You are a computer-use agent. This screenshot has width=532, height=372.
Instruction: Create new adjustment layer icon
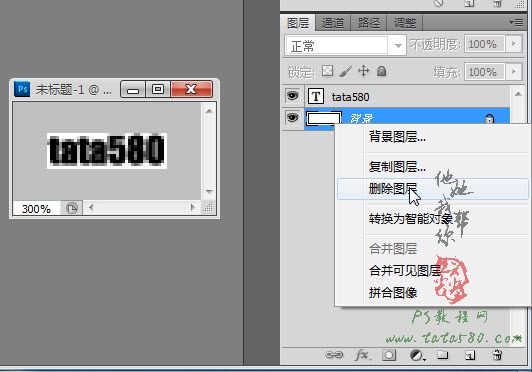pos(416,355)
